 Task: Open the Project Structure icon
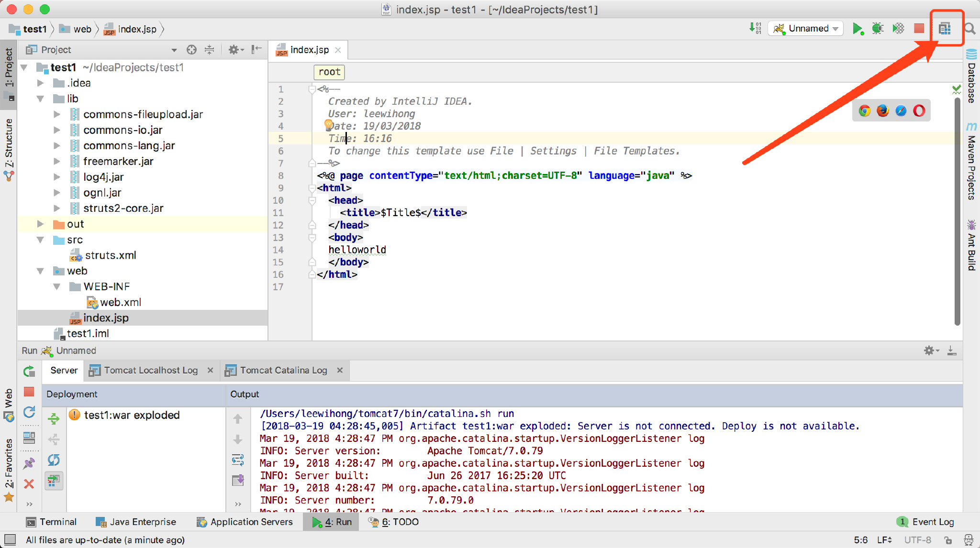[945, 29]
